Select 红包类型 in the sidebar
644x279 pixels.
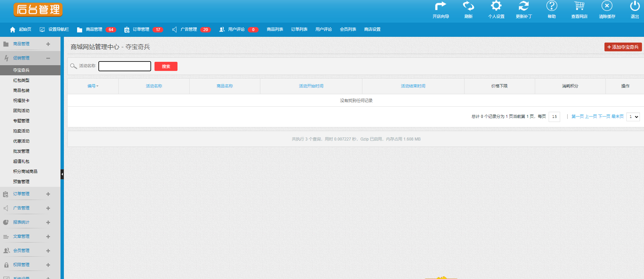[x=21, y=80]
